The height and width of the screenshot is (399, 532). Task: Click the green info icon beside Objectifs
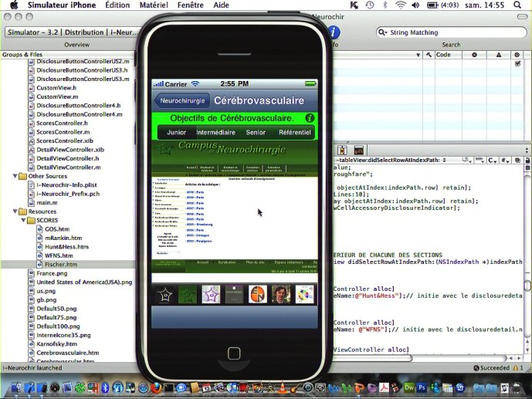pyautogui.click(x=310, y=118)
